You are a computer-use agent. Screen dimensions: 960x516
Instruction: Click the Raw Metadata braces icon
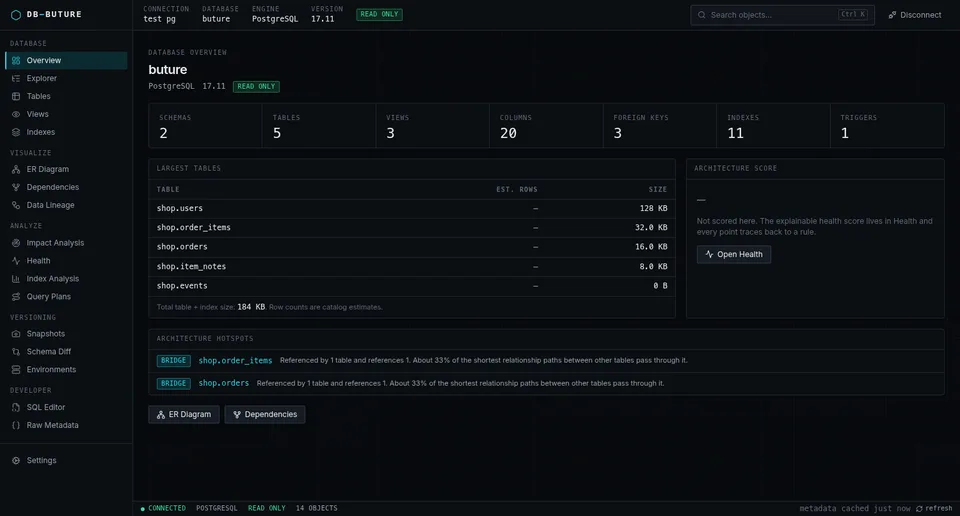coord(16,425)
